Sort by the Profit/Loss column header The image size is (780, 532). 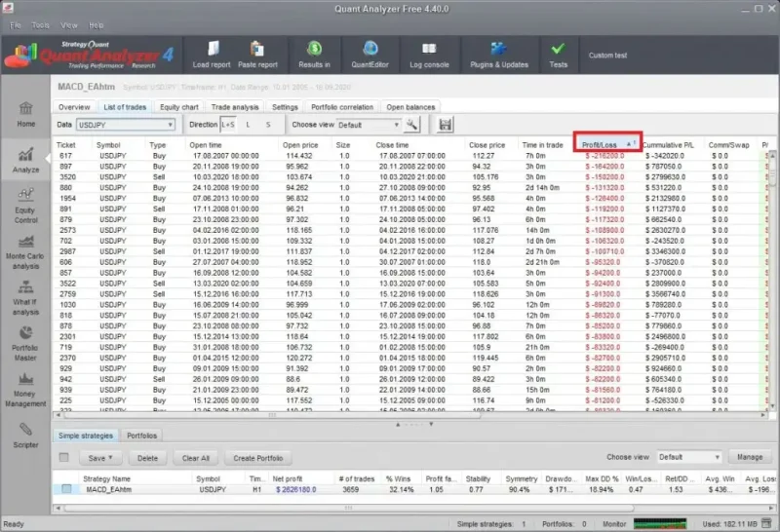[x=604, y=144]
